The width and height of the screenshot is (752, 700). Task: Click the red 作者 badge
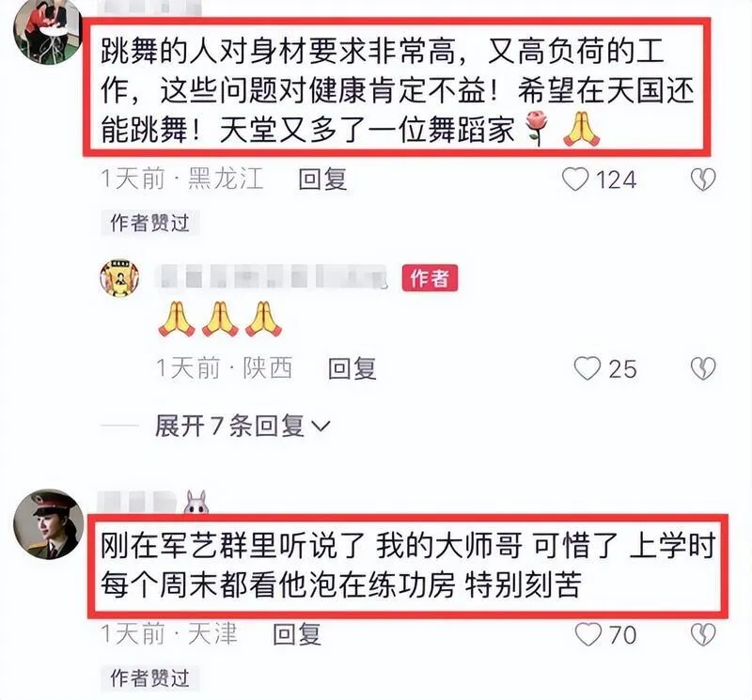coord(430,277)
